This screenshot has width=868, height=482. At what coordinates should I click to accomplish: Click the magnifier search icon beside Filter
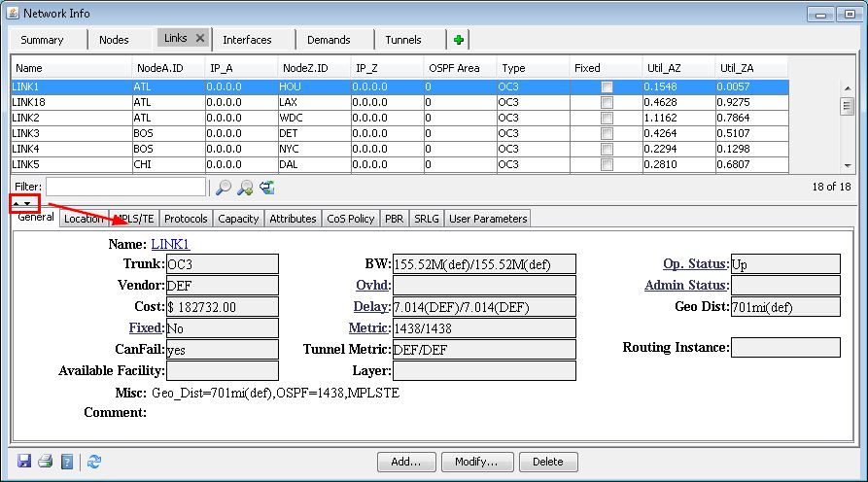[224, 187]
